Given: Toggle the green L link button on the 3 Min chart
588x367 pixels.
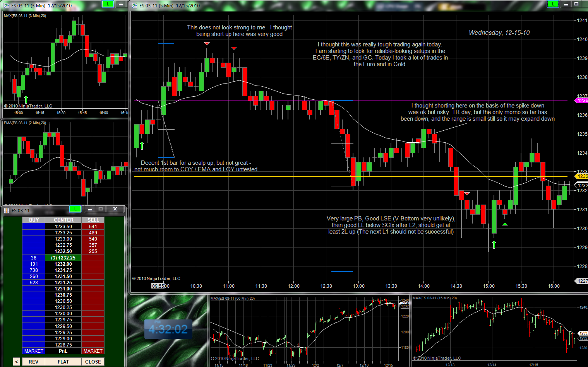Looking at the screenshot, I should [x=107, y=4].
